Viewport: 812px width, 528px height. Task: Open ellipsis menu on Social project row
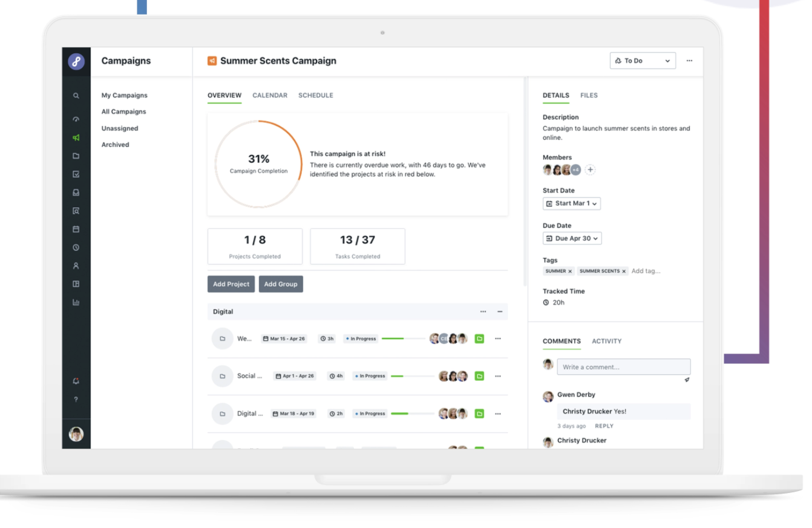pos(498,376)
